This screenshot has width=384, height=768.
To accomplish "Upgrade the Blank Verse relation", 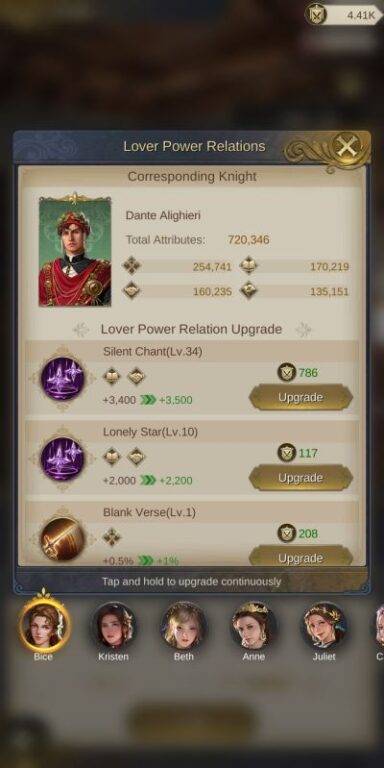I will click(300, 556).
